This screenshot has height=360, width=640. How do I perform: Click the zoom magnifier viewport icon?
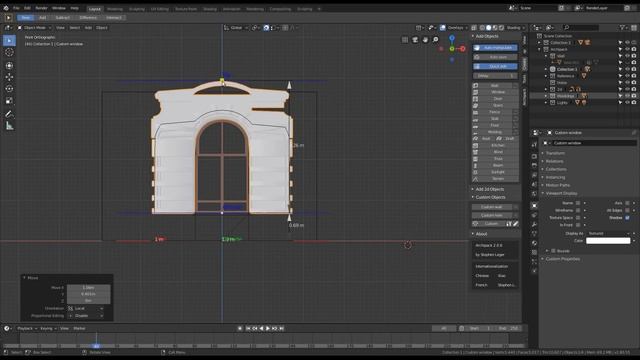tap(436, 40)
